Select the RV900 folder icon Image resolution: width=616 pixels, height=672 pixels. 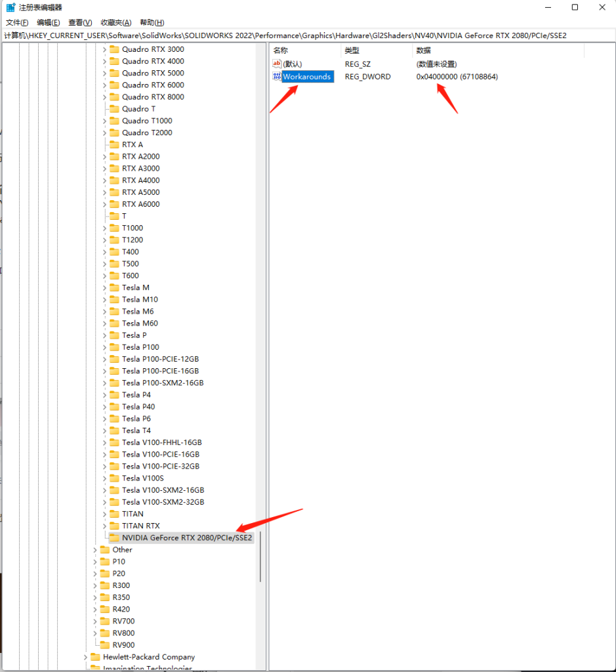[105, 644]
